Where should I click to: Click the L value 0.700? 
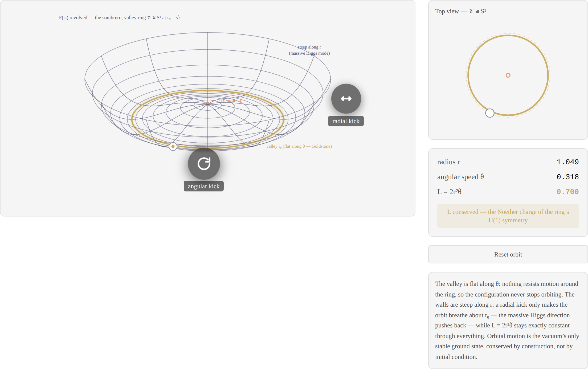[567, 192]
